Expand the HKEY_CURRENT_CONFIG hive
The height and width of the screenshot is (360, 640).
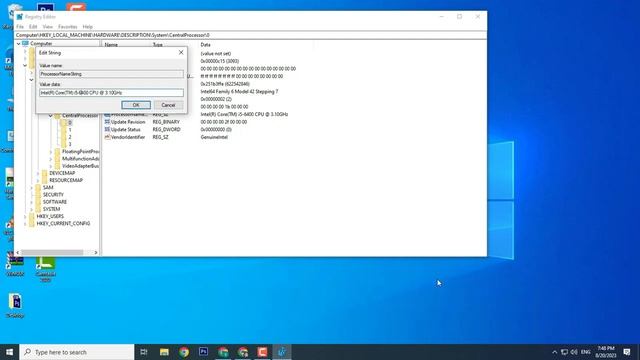[25, 224]
